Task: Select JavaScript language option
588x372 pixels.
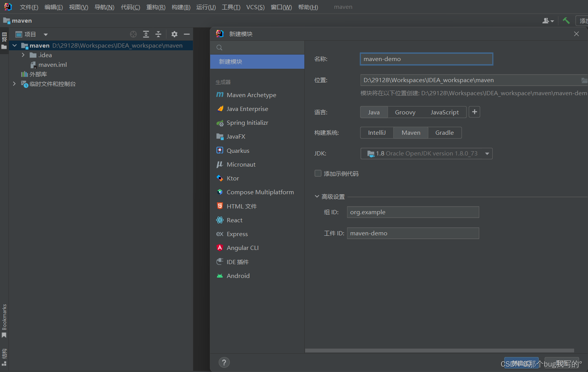Action: click(x=445, y=112)
